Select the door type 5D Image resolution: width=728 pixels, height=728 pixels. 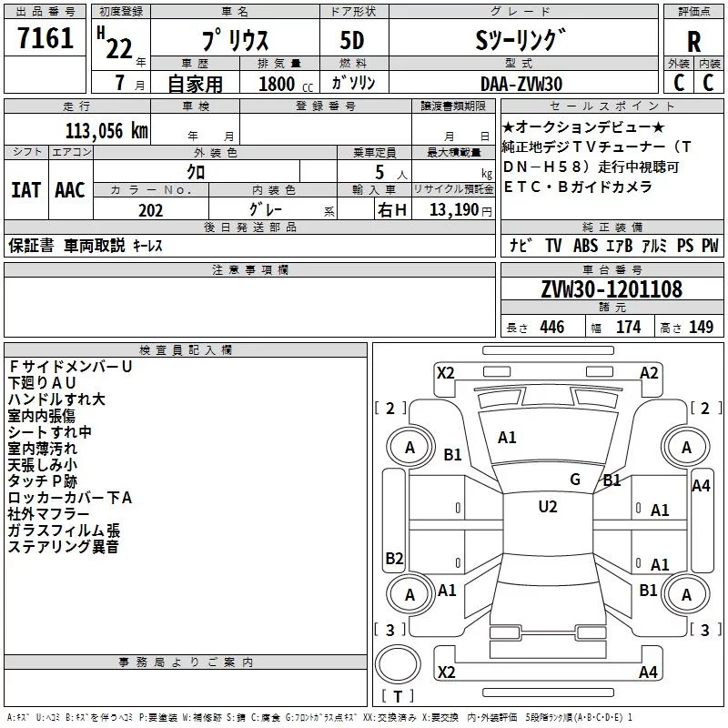click(x=352, y=40)
